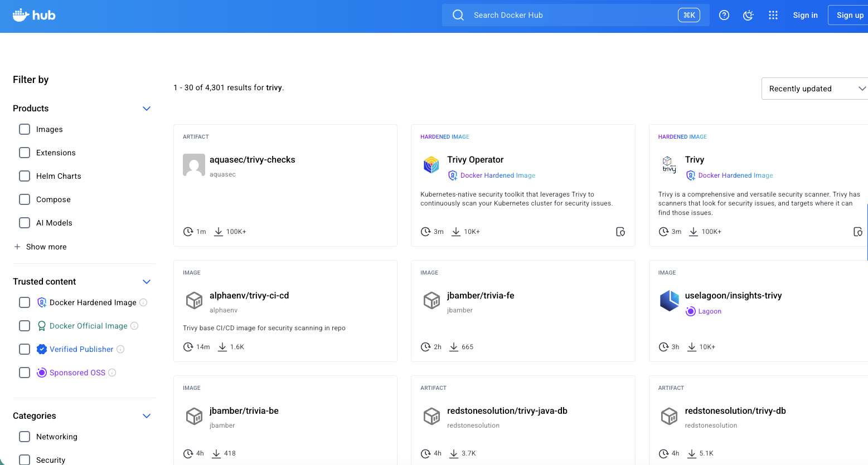
Task: Click the Lagoon publisher link
Action: [710, 311]
